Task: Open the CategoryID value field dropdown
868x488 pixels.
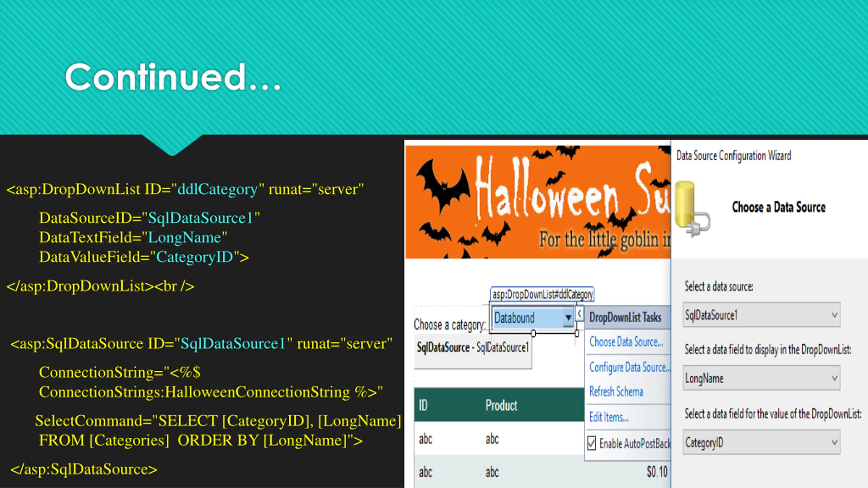Action: [x=762, y=442]
